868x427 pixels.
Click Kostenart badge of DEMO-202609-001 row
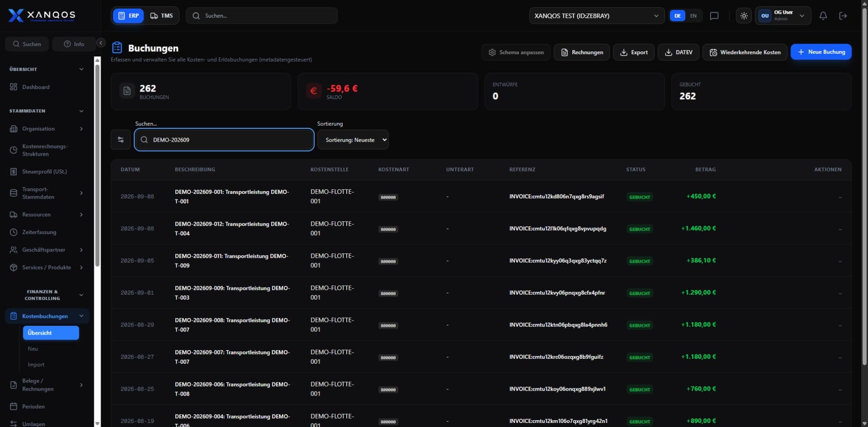click(x=388, y=197)
